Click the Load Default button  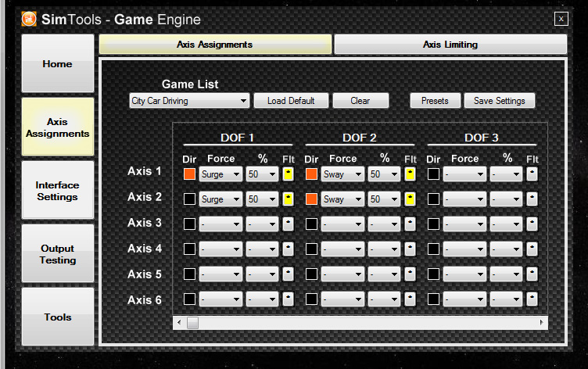click(291, 101)
